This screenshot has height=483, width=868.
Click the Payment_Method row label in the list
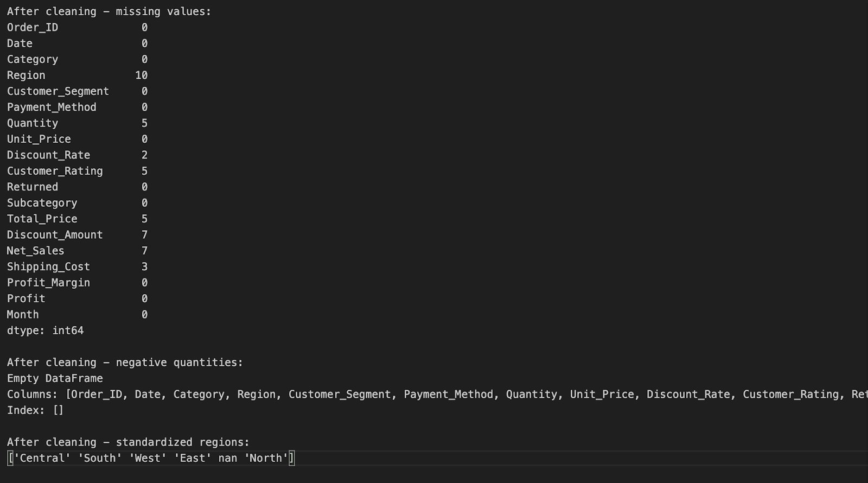52,107
